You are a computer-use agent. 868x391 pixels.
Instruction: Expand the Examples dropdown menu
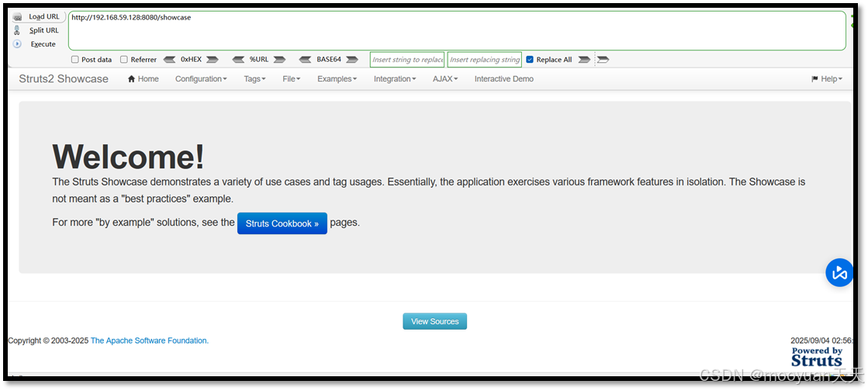point(337,78)
